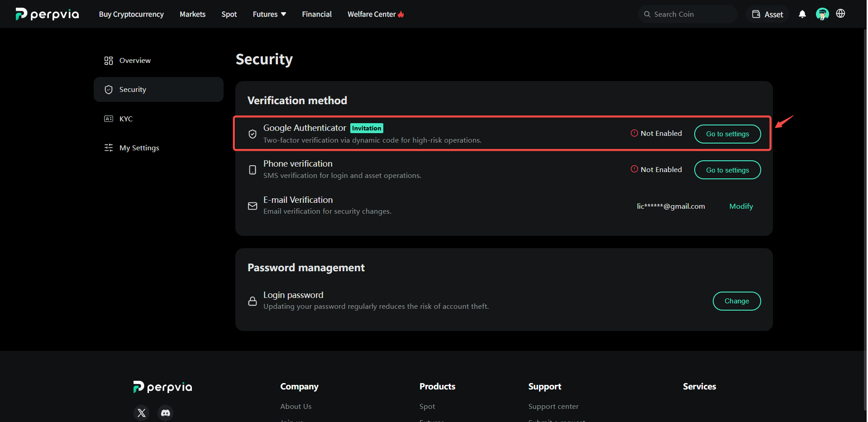Click the Search Coin input field
Image resolution: width=868 pixels, height=422 pixels.
(x=687, y=14)
